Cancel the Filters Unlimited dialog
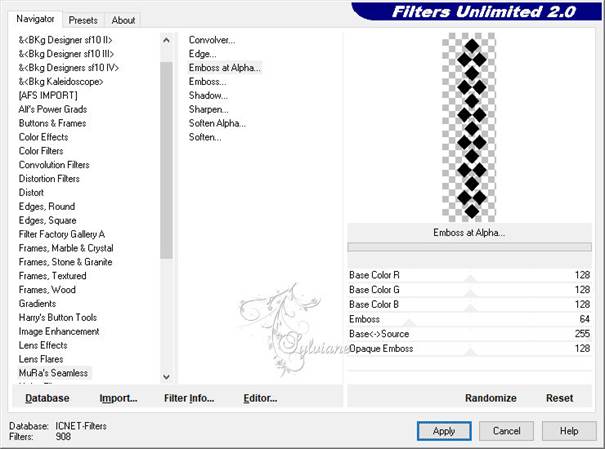Viewport: 605px width, 449px height. [507, 431]
